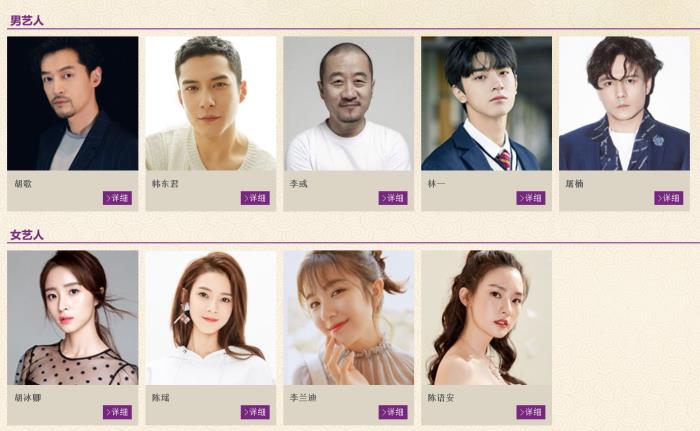Click the portrait photo captioned 陈语安
Screen dimensions: 700x431
(x=487, y=318)
